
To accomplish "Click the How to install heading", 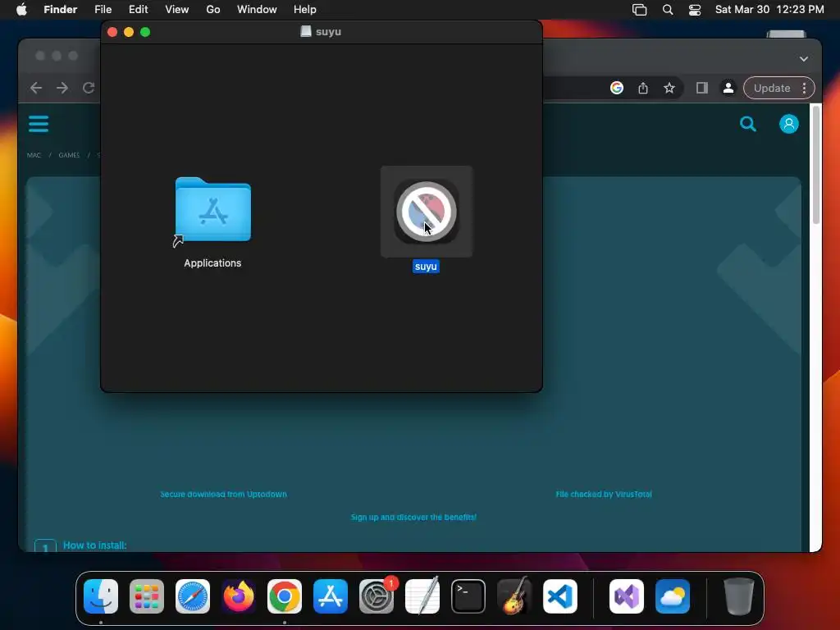I will pyautogui.click(x=95, y=546).
